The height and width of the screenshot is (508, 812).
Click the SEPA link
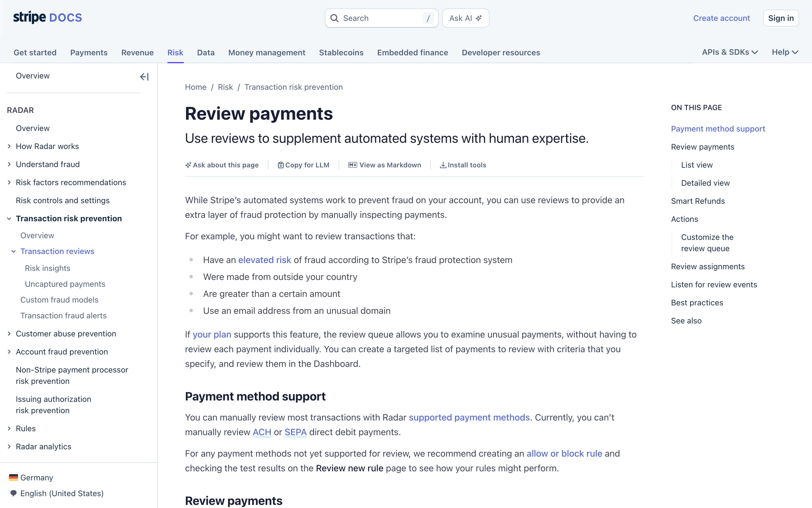click(295, 432)
